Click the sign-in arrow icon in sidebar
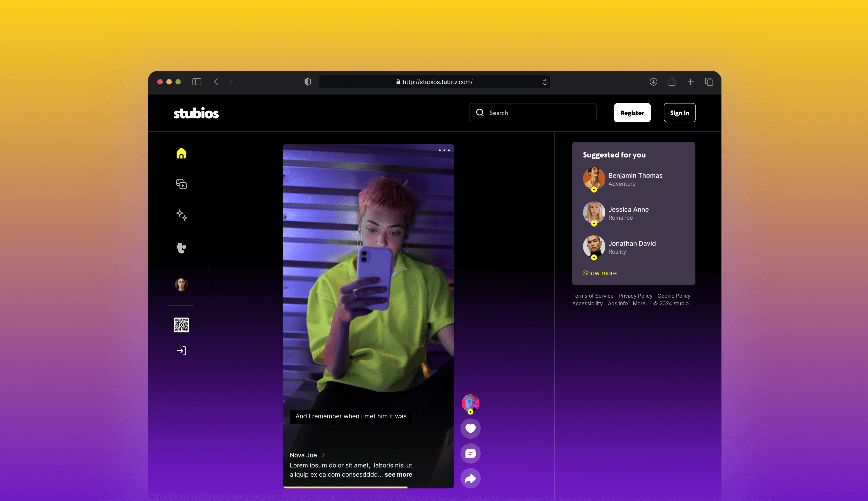 pyautogui.click(x=181, y=351)
